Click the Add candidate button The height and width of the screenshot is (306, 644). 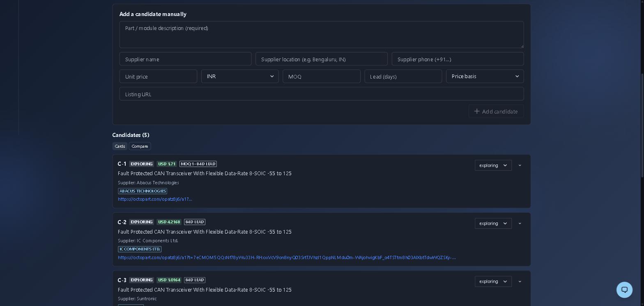point(496,111)
